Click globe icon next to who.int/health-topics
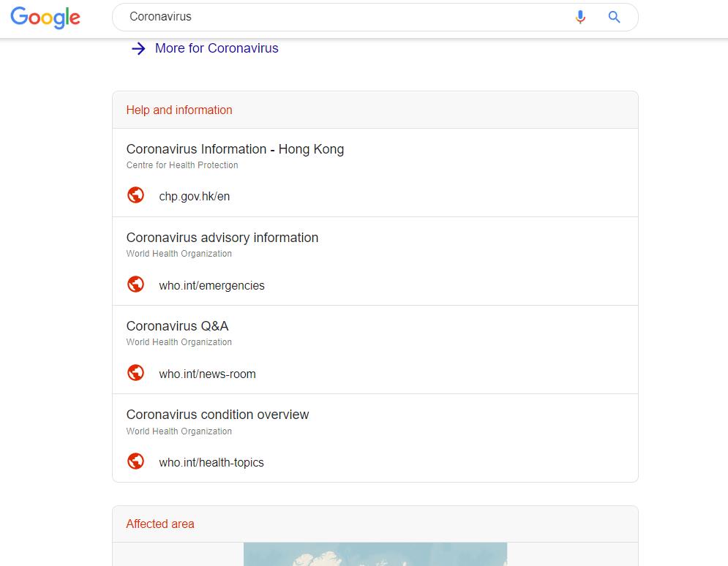728x566 pixels. point(135,461)
